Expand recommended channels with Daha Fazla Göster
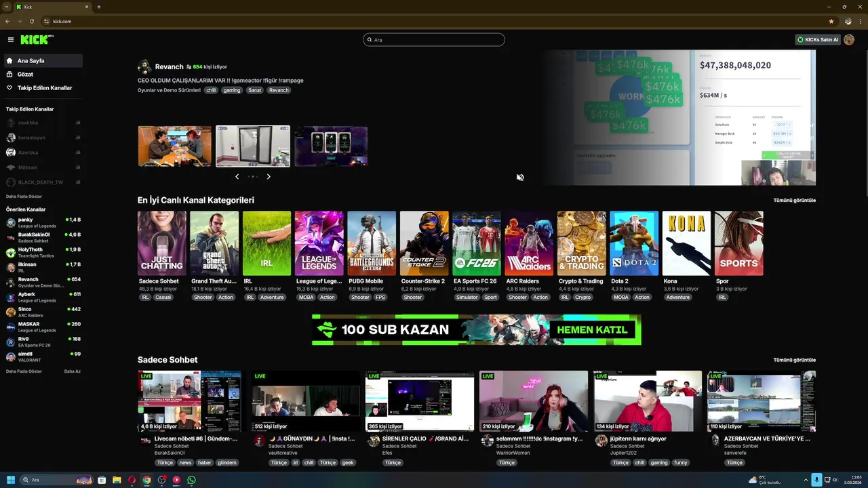868x488 pixels. click(x=24, y=371)
